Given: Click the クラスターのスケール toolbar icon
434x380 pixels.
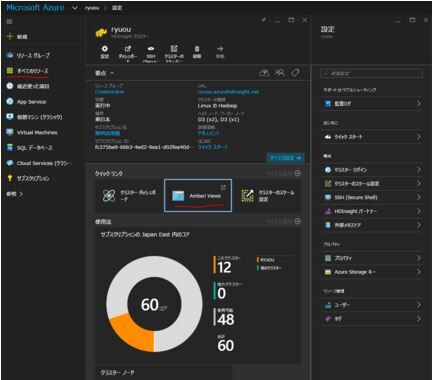Looking at the screenshot, I should (174, 49).
